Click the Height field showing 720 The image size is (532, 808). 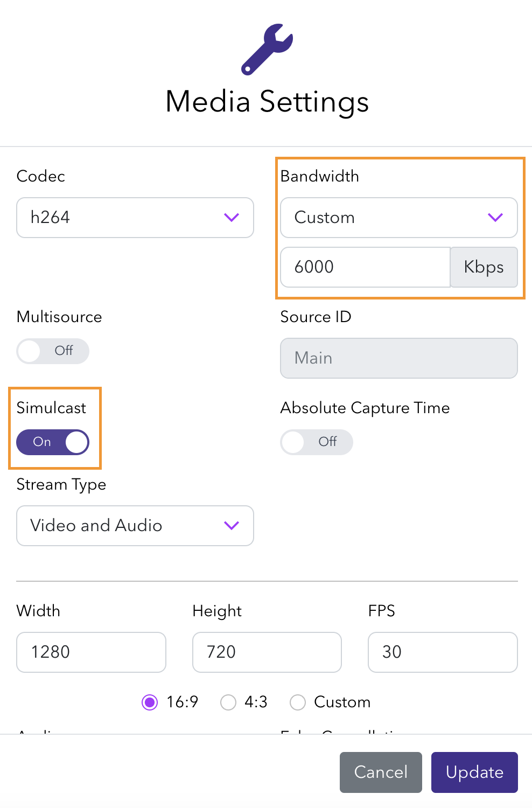coord(267,652)
